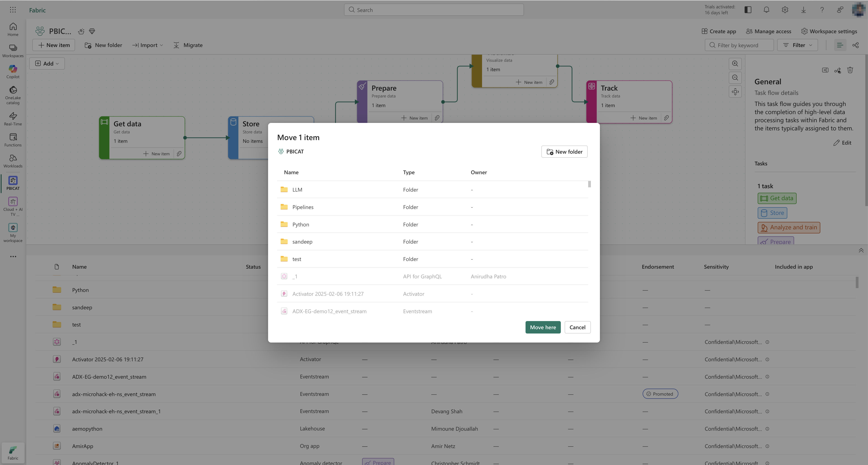
Task: Open aemopython lakehouse in workspace list
Action: [87, 429]
